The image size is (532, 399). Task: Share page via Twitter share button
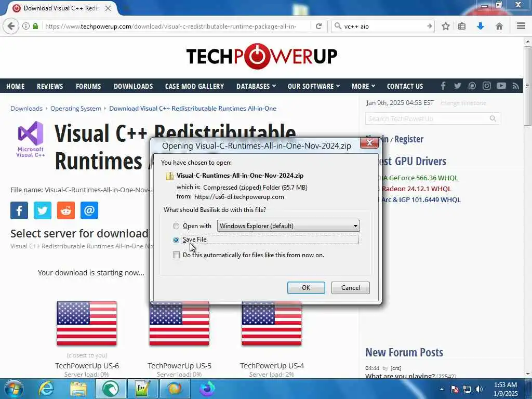(43, 210)
